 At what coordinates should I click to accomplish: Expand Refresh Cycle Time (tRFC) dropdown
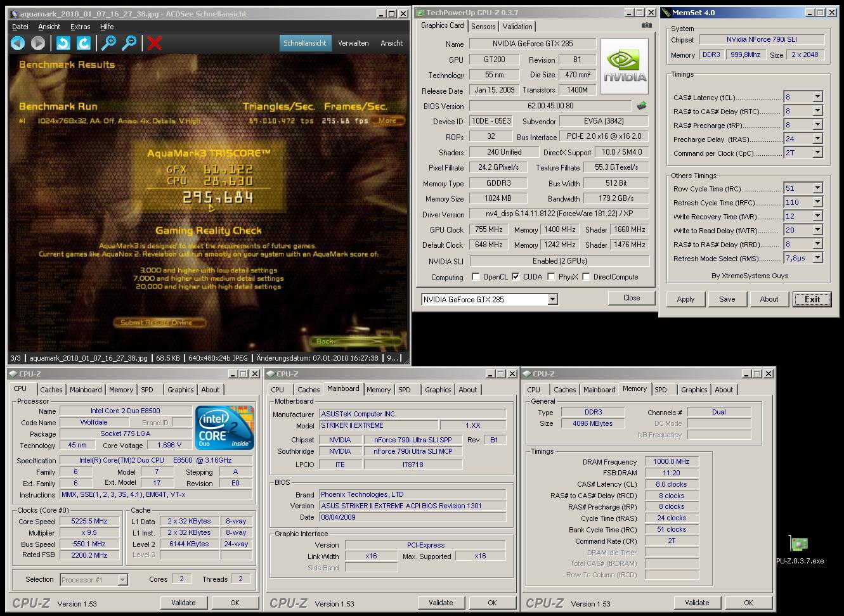(x=817, y=202)
